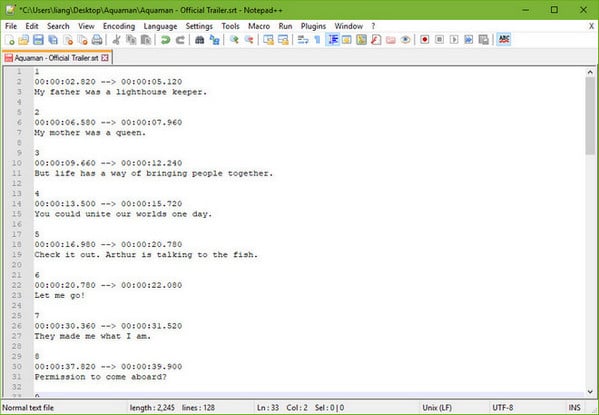Toggle the INS insert mode indicator

[574, 408]
